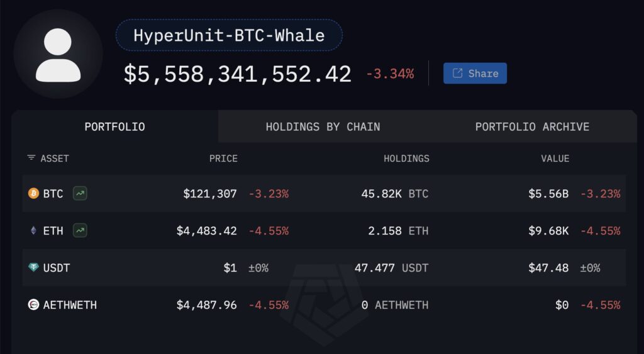The image size is (644, 354).
Task: Click the Ethereum diamond icon
Action: coord(33,231)
